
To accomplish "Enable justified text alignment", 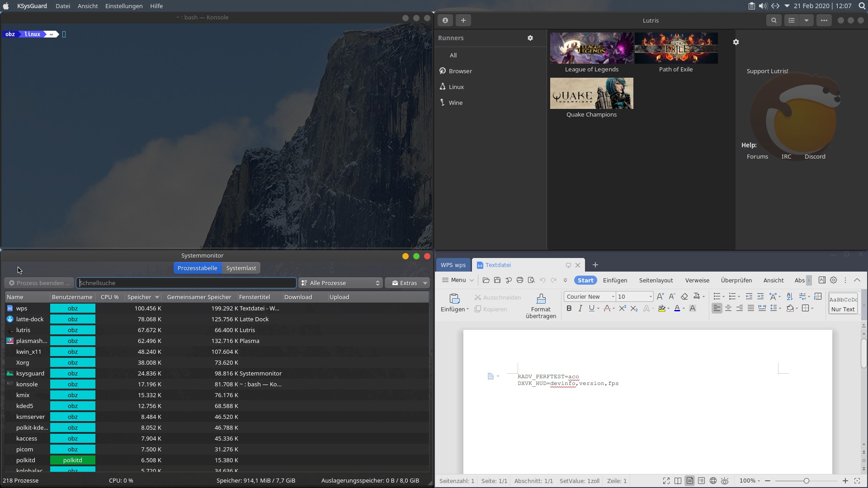I will coord(750,309).
